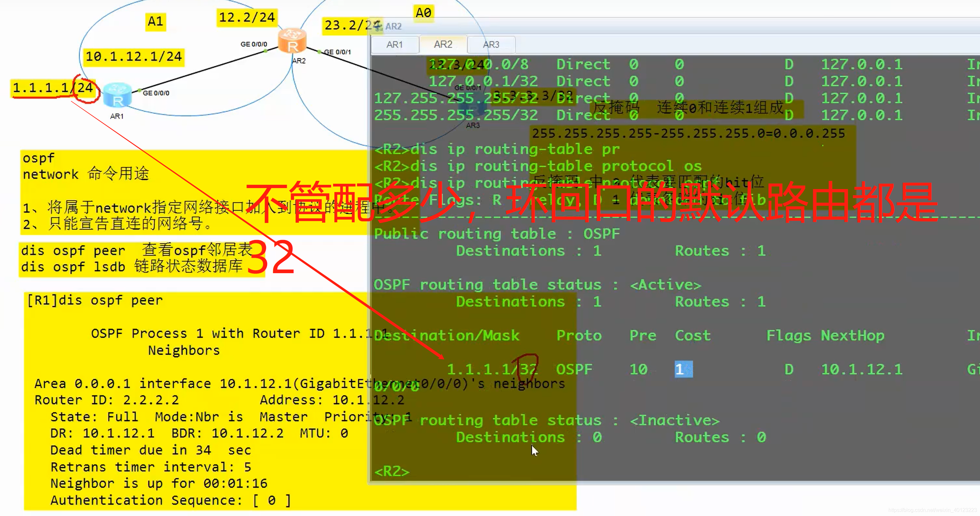Select the AR2 terminal tab
The height and width of the screenshot is (516, 980).
coord(443,45)
